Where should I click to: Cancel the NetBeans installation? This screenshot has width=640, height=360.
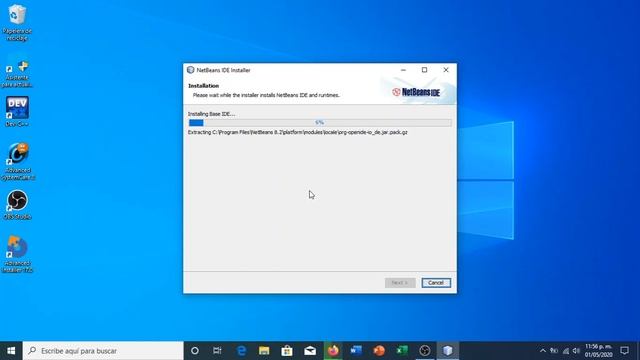pos(436,283)
